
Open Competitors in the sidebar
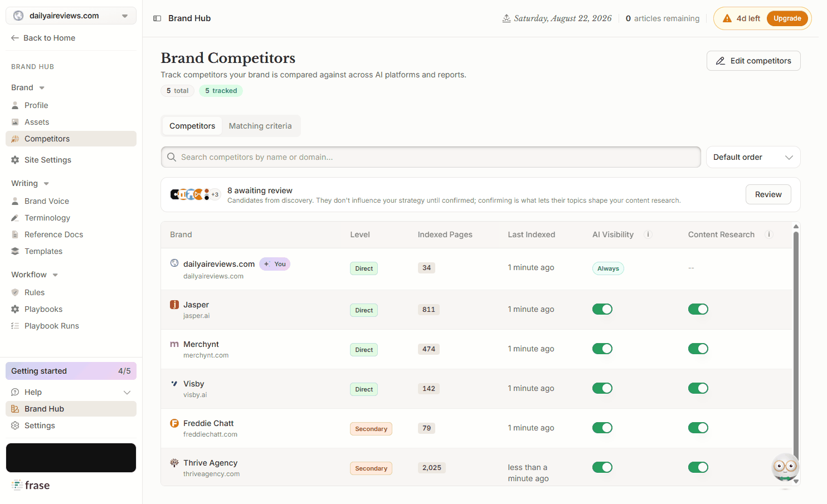click(x=71, y=139)
